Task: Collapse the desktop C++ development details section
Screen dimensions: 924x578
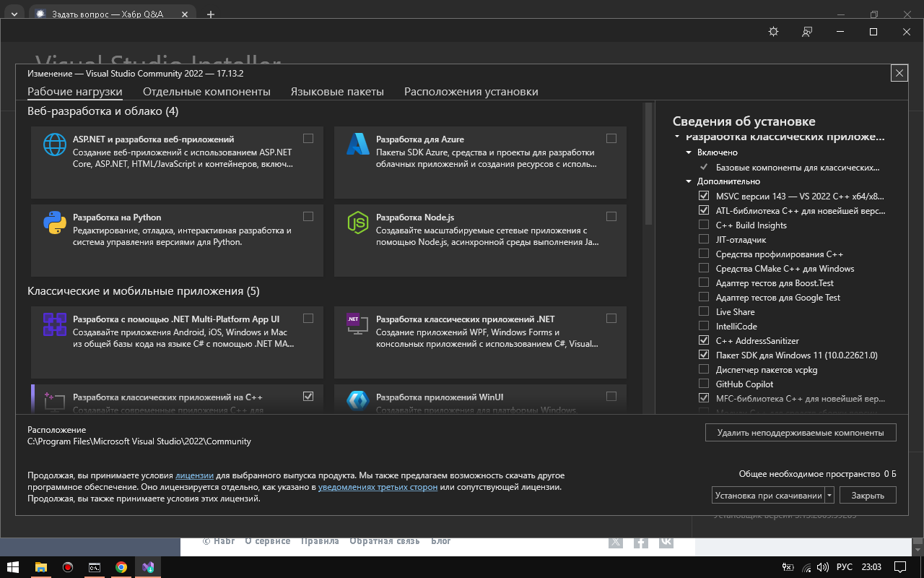Action: (x=677, y=137)
